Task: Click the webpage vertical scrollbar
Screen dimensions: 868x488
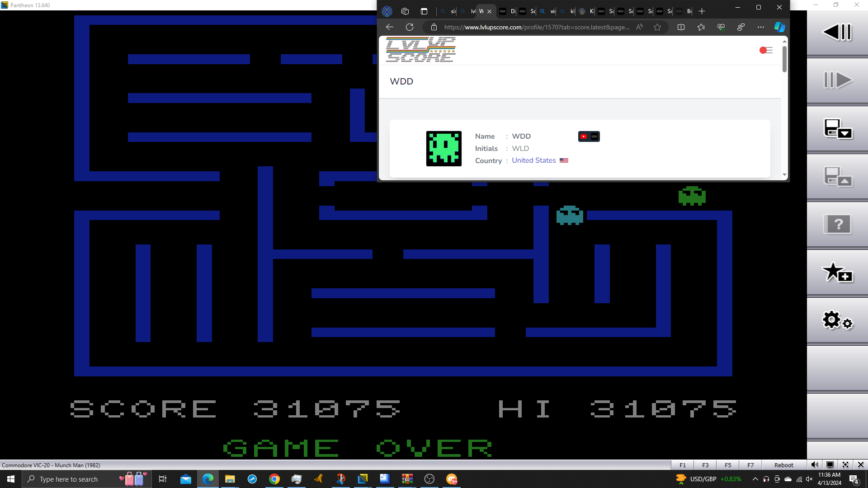Action: click(784, 59)
